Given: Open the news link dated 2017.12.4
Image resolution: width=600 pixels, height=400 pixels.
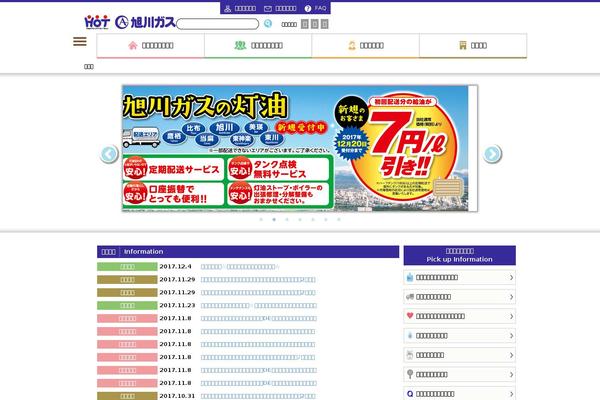Looking at the screenshot, I should [x=240, y=267].
